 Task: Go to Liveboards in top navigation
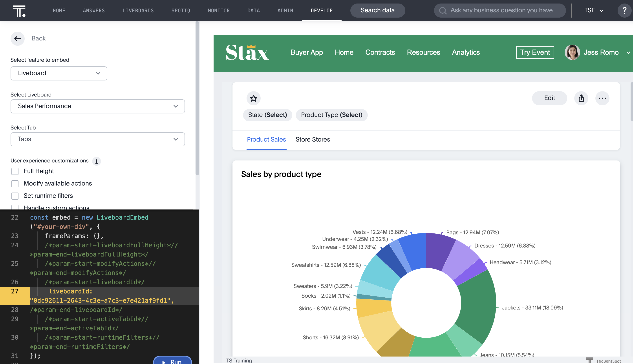[138, 11]
